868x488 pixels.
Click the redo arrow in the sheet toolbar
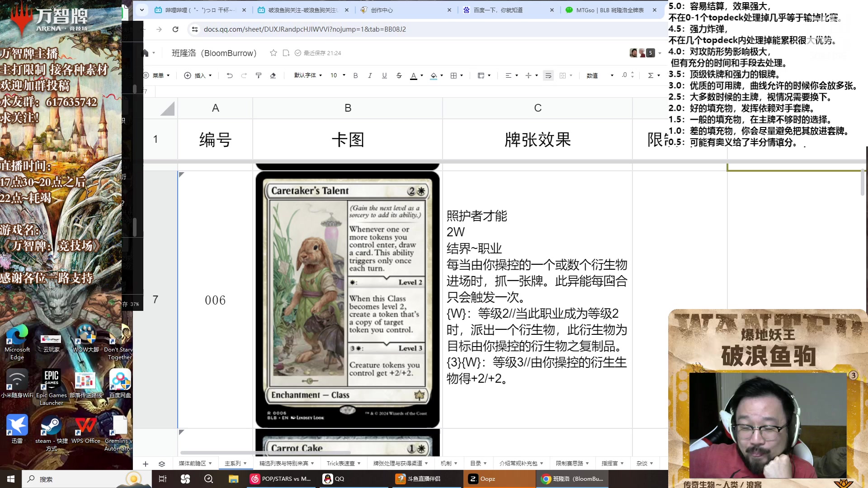tap(244, 75)
